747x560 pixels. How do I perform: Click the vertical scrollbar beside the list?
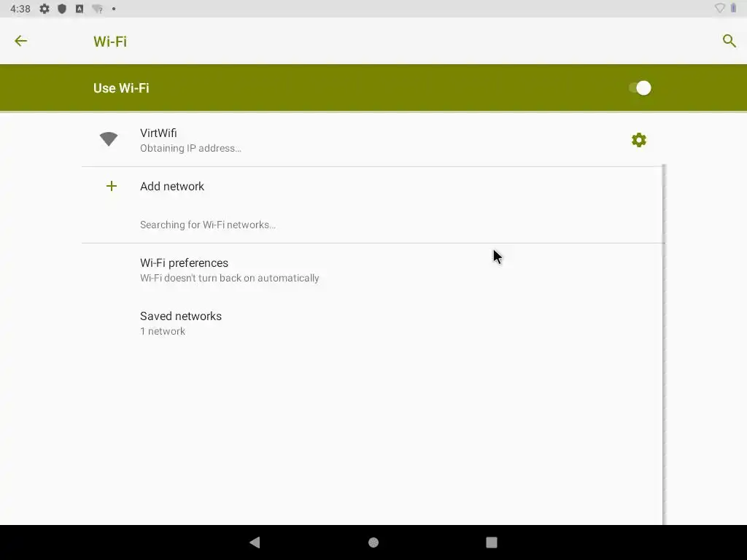coord(664,344)
